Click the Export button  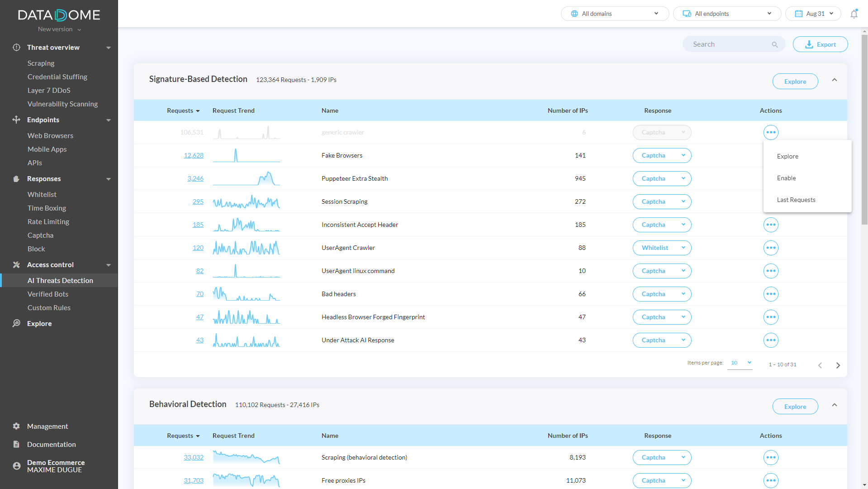pos(820,44)
